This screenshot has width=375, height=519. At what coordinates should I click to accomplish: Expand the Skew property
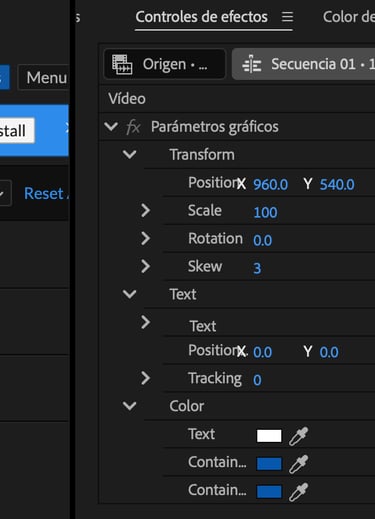[x=145, y=266]
